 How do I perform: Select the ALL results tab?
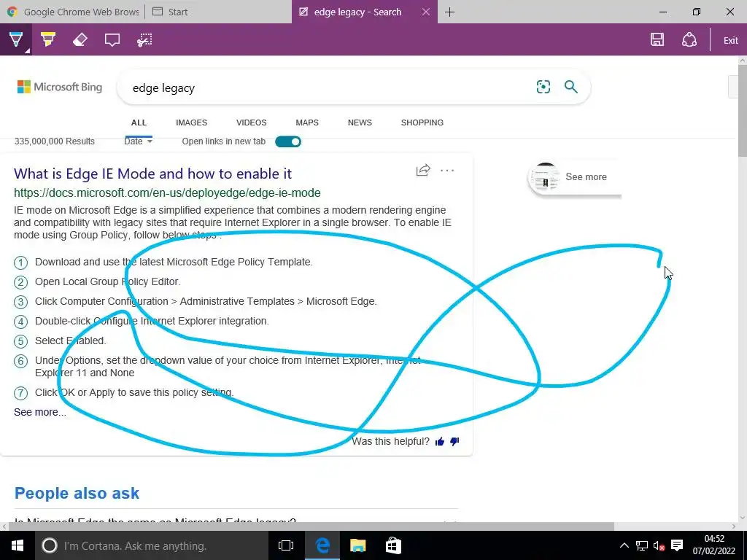coord(139,122)
